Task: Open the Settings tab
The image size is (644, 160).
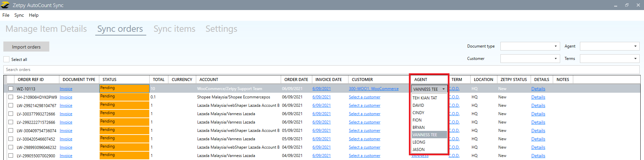Action: [x=221, y=29]
